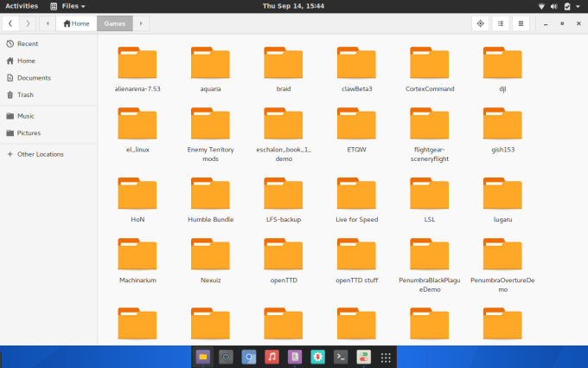Show applications grid in the dock
The image size is (588, 368).
[x=386, y=357]
